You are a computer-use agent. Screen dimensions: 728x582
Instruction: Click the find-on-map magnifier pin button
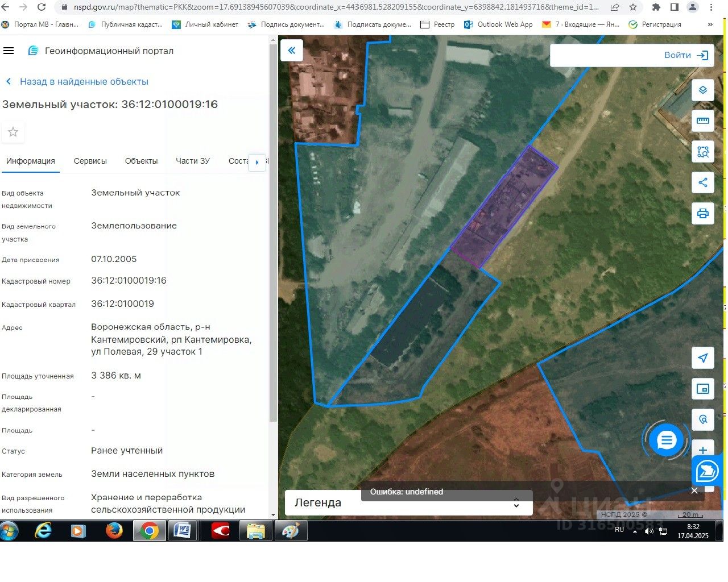pos(703,419)
